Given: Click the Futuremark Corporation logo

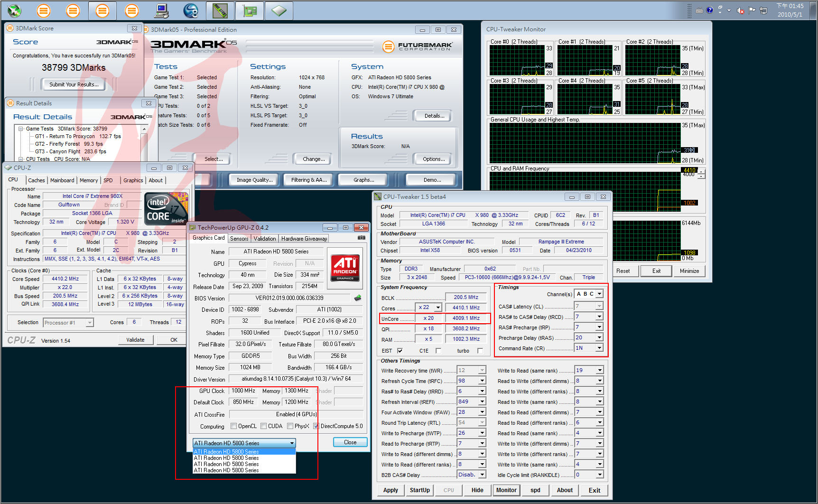Looking at the screenshot, I should click(x=418, y=46).
